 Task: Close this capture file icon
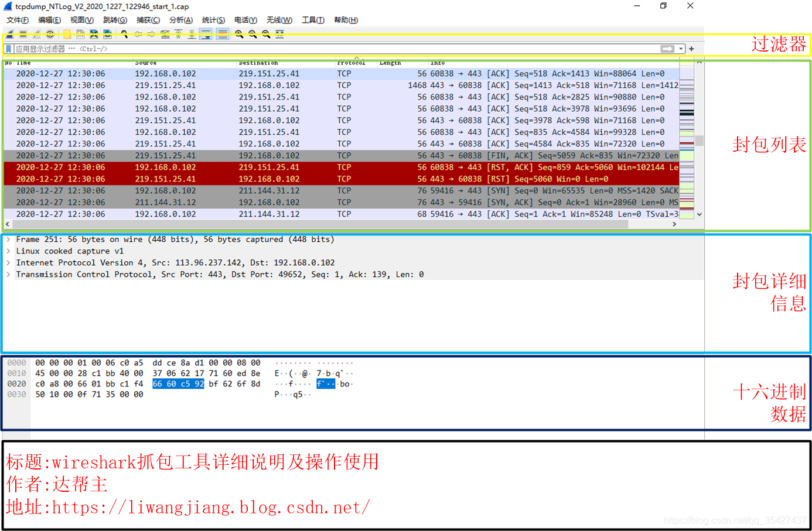click(x=94, y=35)
